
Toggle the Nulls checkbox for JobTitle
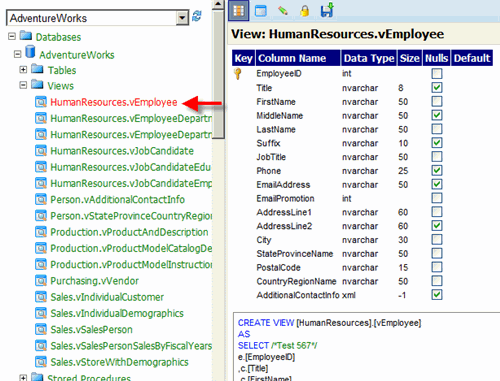click(x=437, y=157)
